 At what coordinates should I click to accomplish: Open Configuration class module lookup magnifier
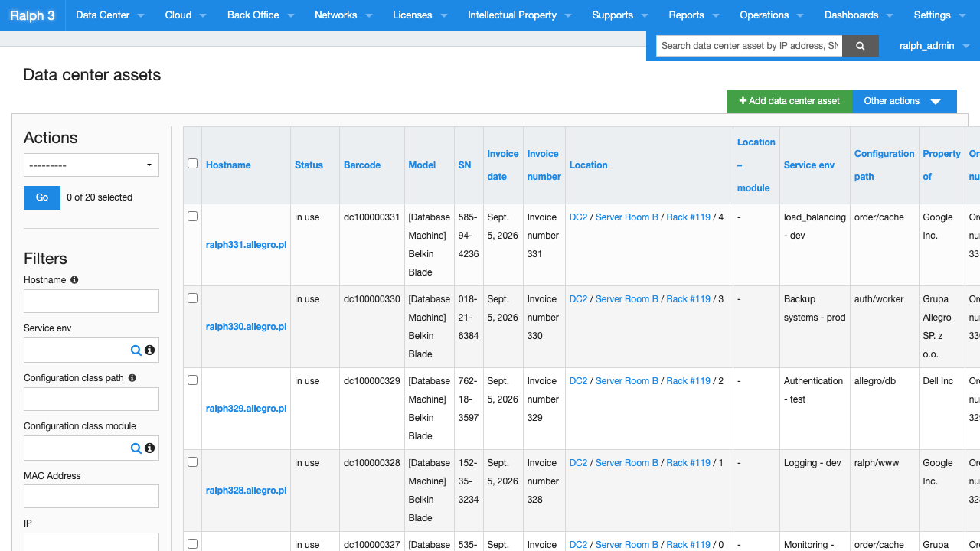[x=136, y=448]
